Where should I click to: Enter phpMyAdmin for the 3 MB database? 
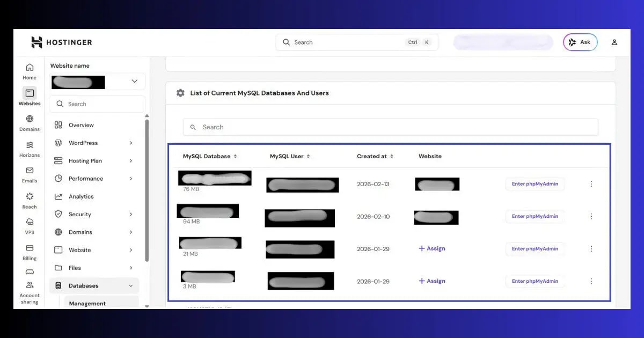pos(535,281)
